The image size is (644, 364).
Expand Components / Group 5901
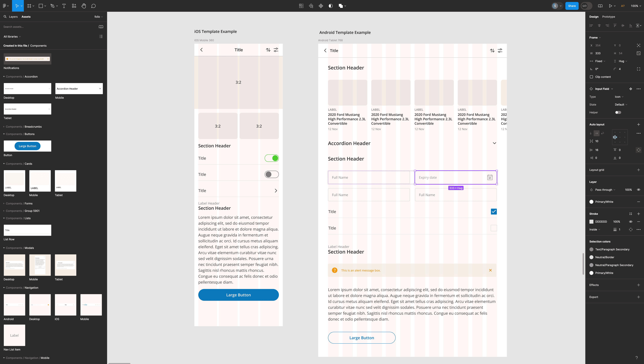click(4, 211)
